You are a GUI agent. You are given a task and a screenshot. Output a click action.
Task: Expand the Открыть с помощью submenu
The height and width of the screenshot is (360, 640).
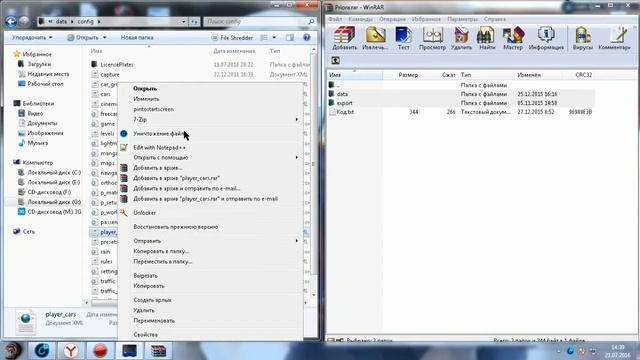point(210,158)
